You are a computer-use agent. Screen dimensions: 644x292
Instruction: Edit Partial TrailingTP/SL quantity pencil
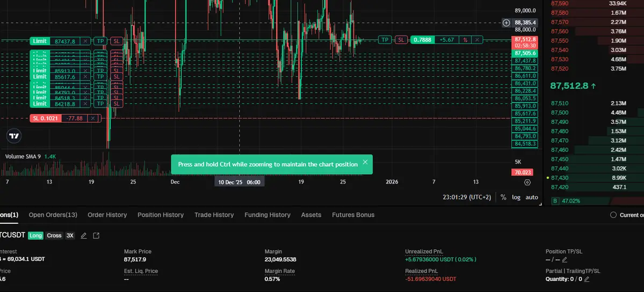pos(587,279)
